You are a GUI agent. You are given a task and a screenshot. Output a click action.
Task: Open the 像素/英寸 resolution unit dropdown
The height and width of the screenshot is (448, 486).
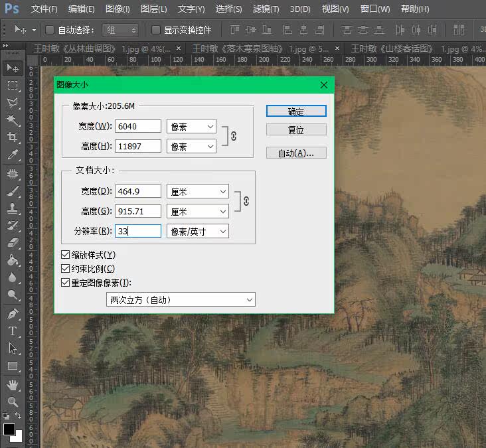198,231
